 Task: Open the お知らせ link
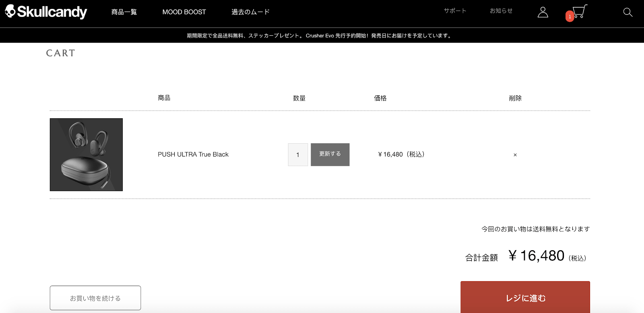[501, 11]
